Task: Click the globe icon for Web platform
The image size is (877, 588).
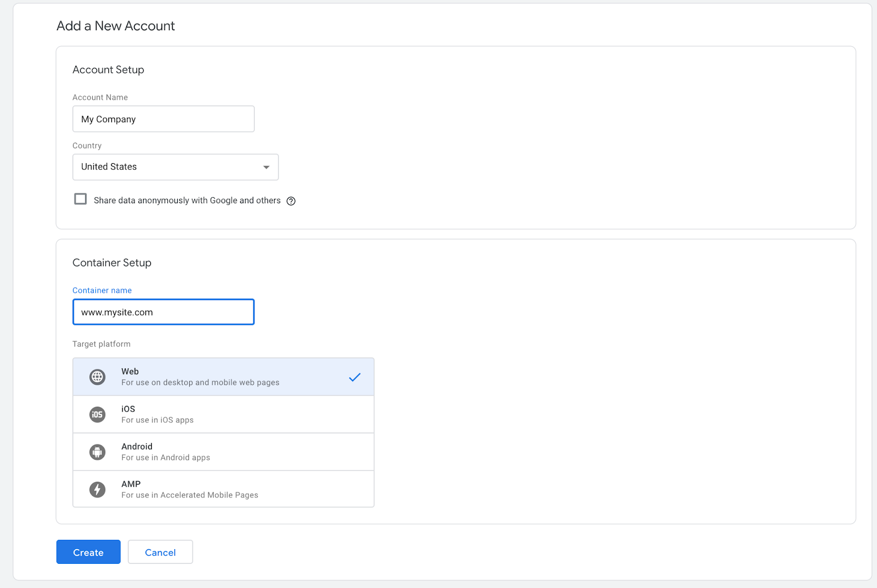Action: pyautogui.click(x=98, y=377)
